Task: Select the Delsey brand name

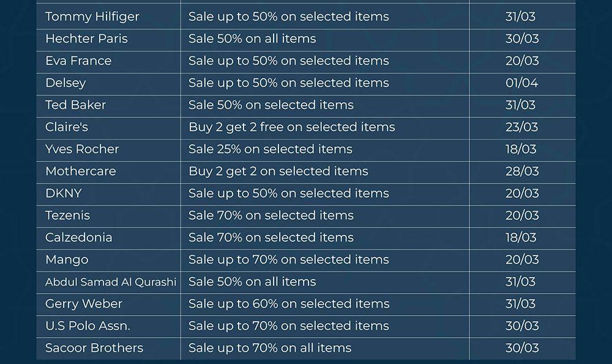Action: (x=65, y=83)
